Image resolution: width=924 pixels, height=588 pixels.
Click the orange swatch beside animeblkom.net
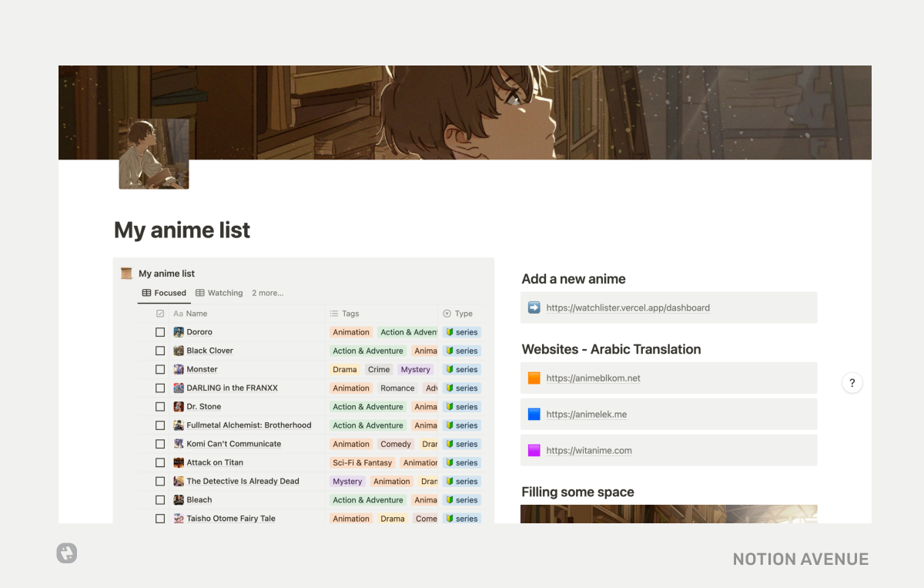click(x=534, y=378)
